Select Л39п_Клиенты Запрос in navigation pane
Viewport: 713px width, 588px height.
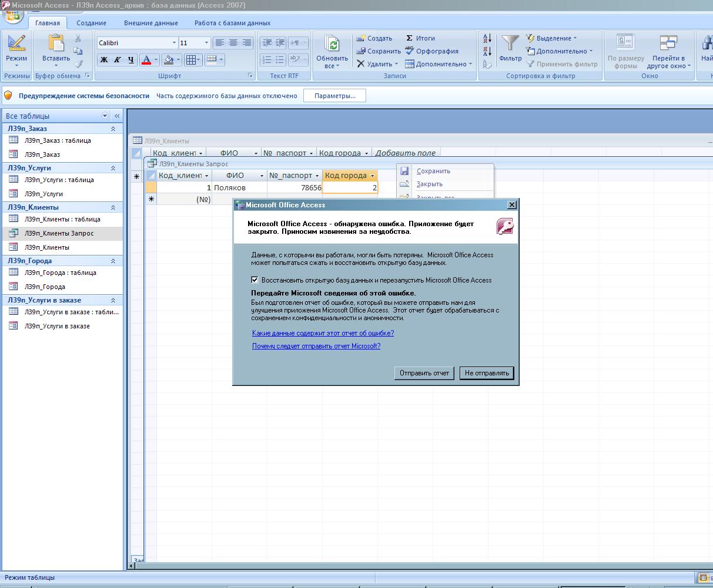[63, 233]
